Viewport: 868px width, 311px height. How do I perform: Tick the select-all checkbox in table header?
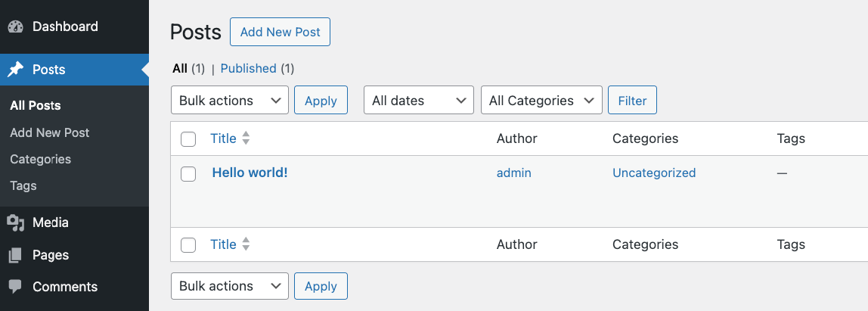pyautogui.click(x=188, y=139)
